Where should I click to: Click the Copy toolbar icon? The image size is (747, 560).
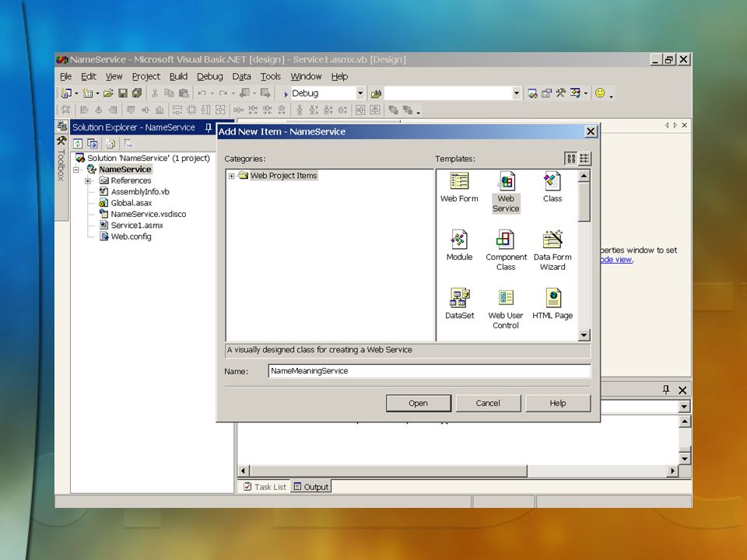click(x=169, y=93)
